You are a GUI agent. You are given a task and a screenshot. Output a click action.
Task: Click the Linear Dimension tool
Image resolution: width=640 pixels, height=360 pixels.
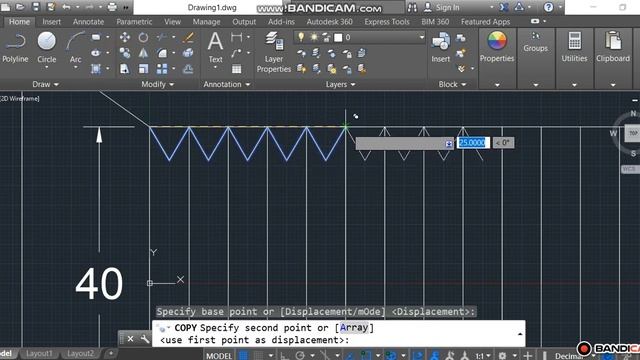click(x=236, y=38)
